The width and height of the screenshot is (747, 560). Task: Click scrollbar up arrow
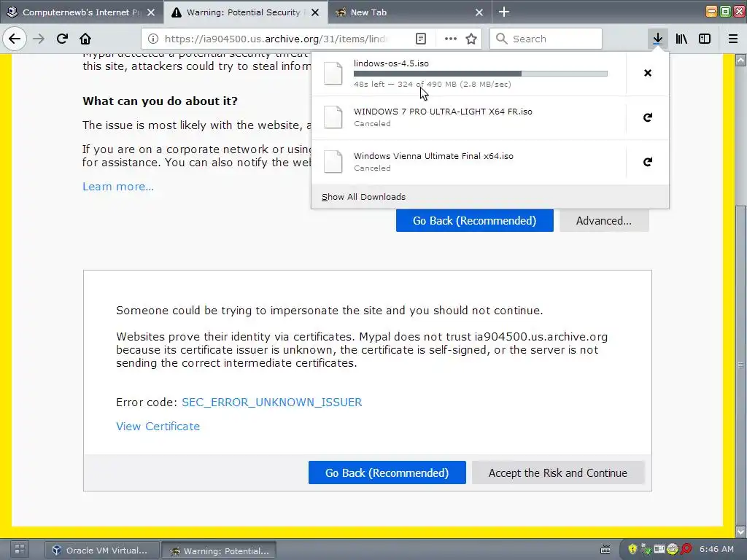740,60
